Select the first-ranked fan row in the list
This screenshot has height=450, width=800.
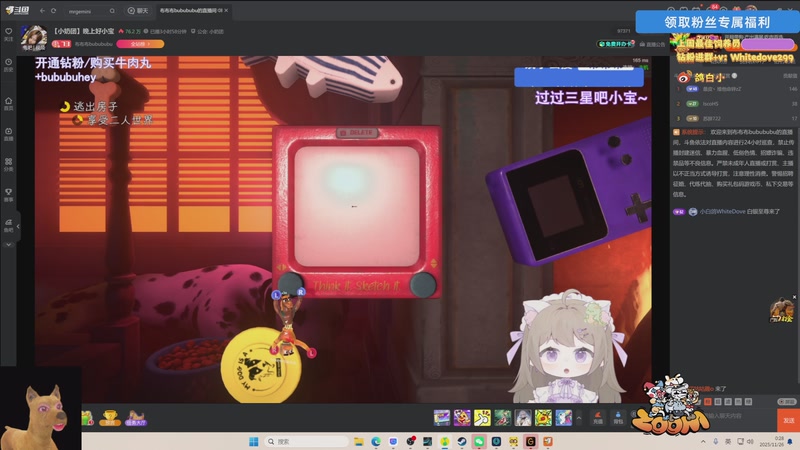pyautogui.click(x=735, y=89)
